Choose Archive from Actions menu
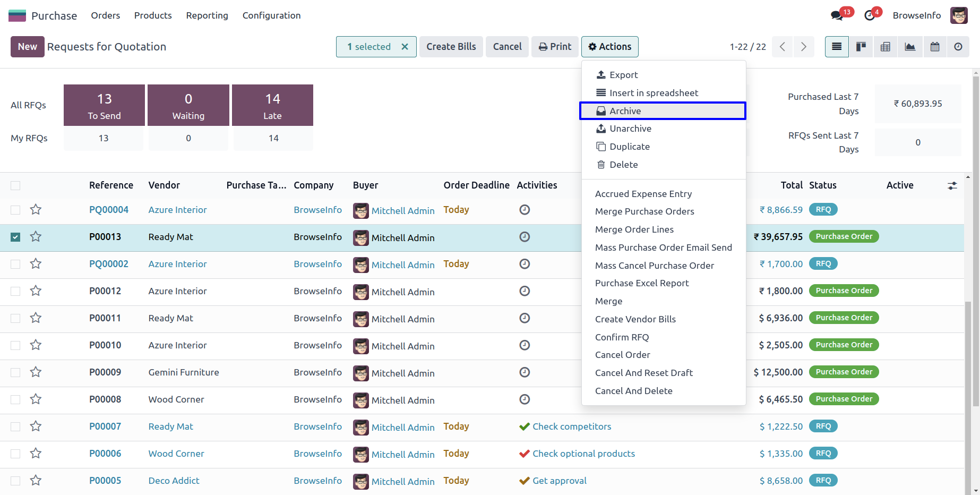980x495 pixels. 625,111
